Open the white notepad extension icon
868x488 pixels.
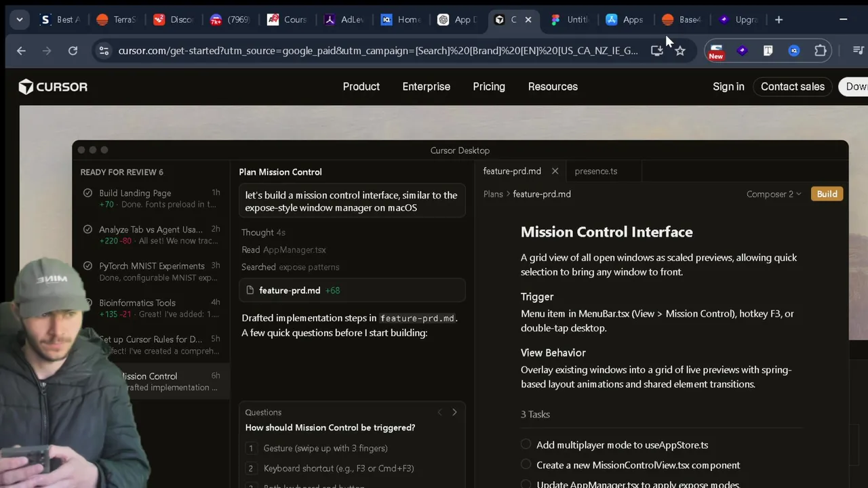(x=768, y=51)
